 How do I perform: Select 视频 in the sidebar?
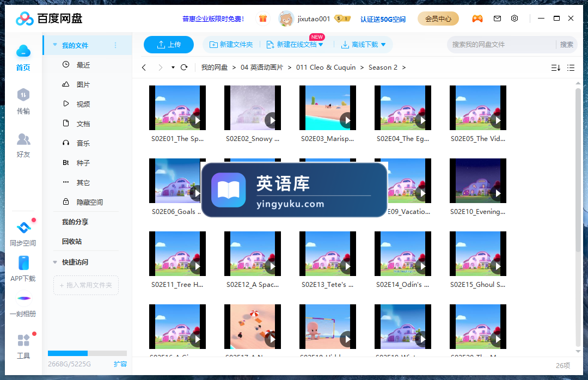tap(83, 105)
